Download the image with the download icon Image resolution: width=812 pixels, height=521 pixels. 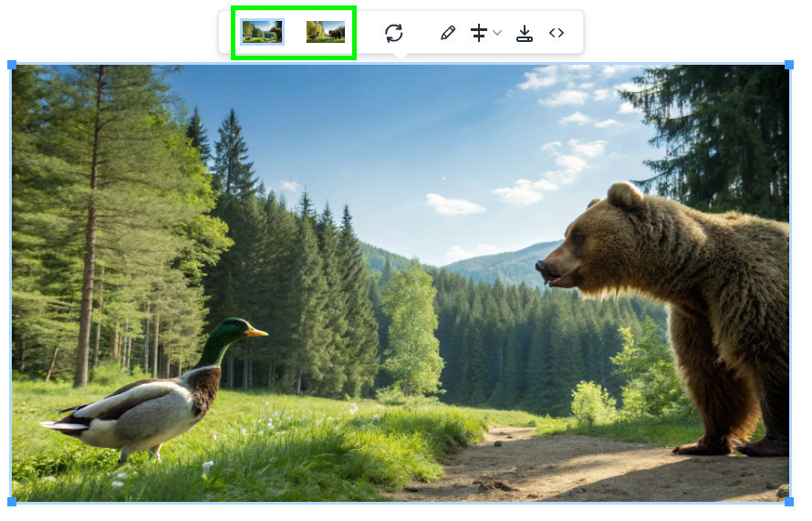pyautogui.click(x=525, y=33)
